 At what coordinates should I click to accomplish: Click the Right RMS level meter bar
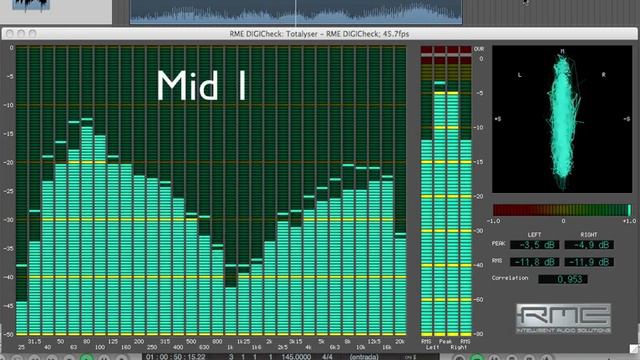click(x=465, y=237)
